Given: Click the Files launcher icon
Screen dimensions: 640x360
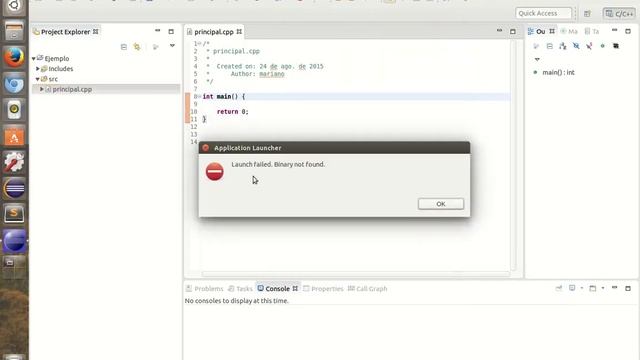Looking at the screenshot, I should coord(14,31).
